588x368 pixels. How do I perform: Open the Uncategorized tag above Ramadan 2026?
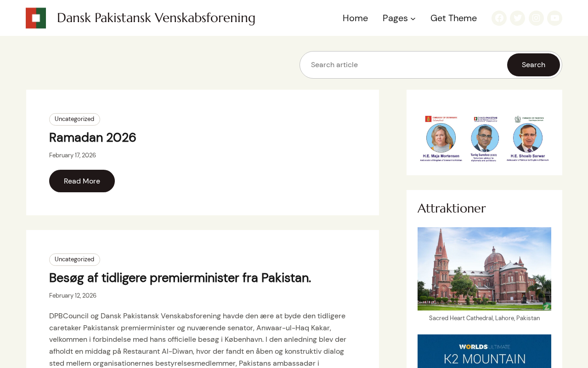pyautogui.click(x=74, y=119)
